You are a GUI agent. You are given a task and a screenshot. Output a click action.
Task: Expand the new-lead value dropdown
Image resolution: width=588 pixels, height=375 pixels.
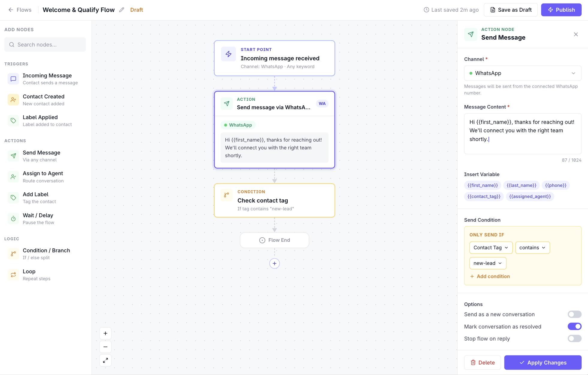pos(488,263)
